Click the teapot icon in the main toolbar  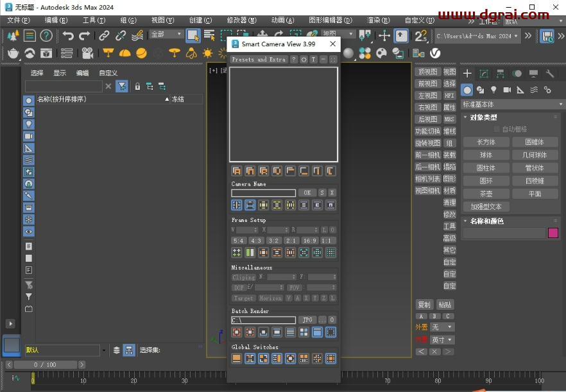pos(13,53)
